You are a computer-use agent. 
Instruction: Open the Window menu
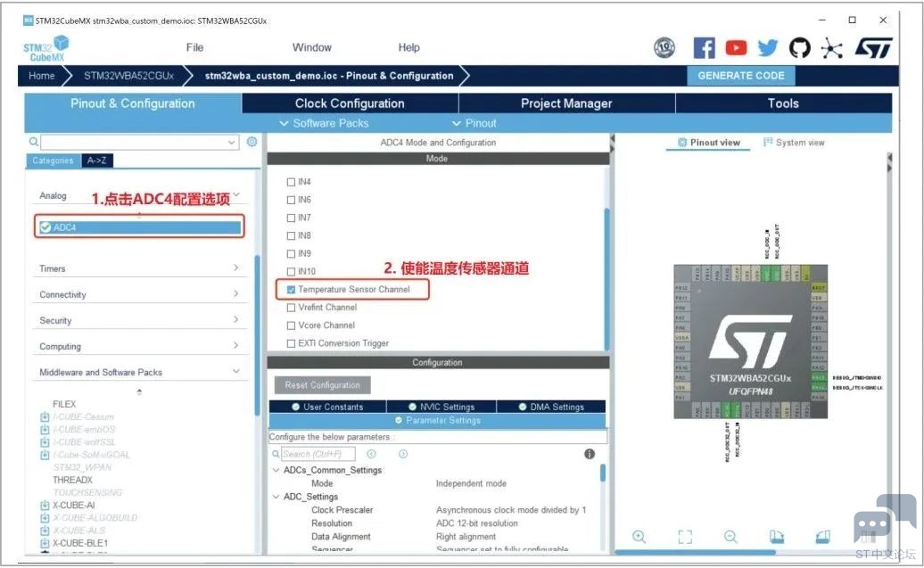click(312, 48)
